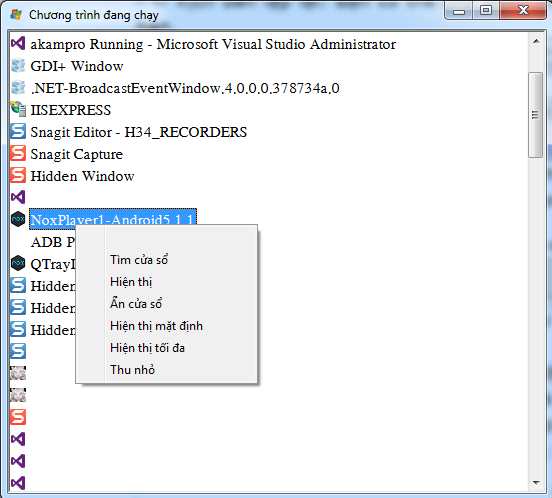Viewport: 552px width, 498px height.
Task: Select the highlighted NoxPlayer1-Android5.1.1 entry
Action: coord(113,219)
